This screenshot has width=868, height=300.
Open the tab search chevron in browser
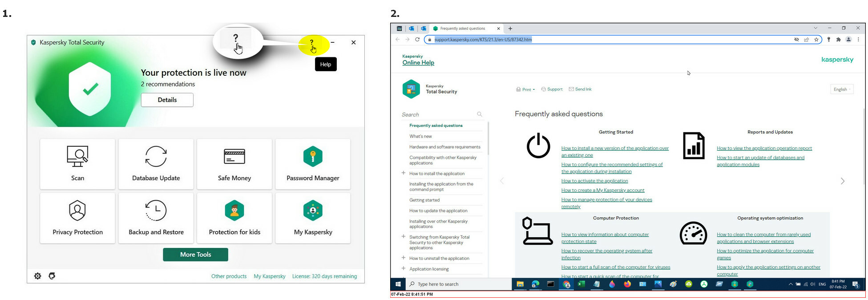coord(816,28)
